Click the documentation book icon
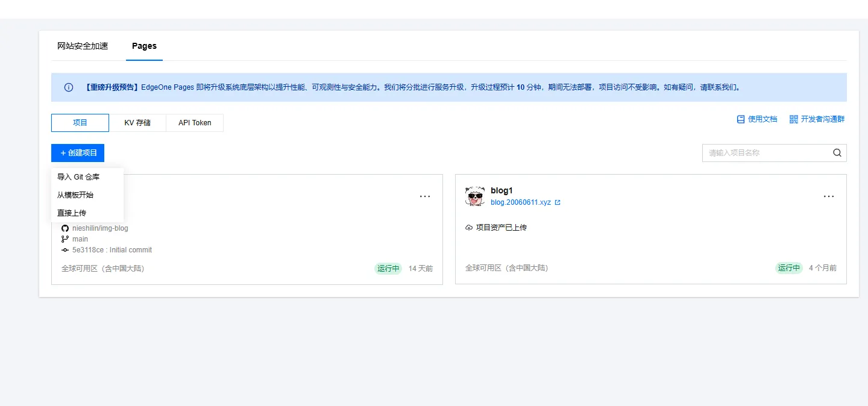Screen dimensions: 868x406 tap(741, 119)
